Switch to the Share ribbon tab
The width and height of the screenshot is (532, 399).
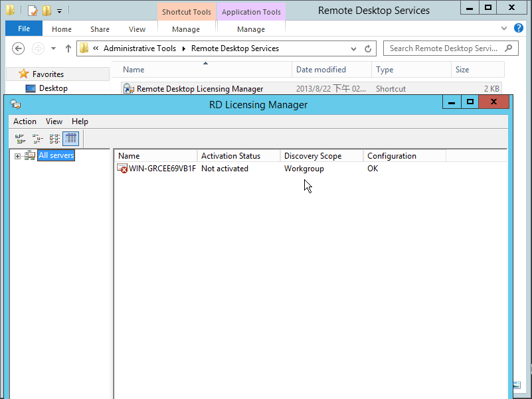pyautogui.click(x=100, y=29)
